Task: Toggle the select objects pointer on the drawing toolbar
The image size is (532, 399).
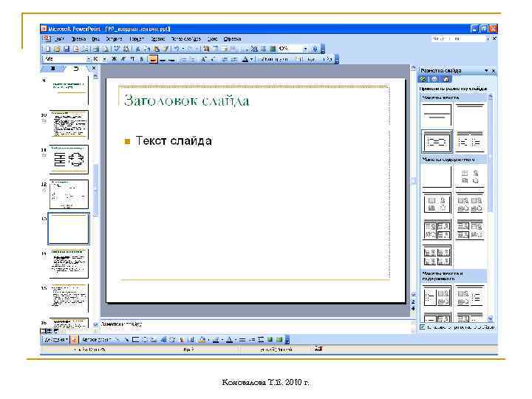Action: point(75,339)
